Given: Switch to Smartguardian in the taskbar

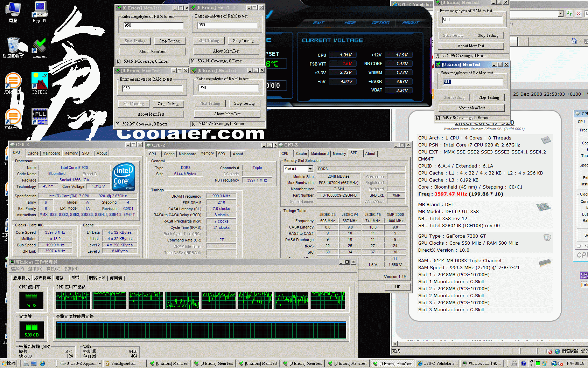Looking at the screenshot, I should tap(125, 363).
